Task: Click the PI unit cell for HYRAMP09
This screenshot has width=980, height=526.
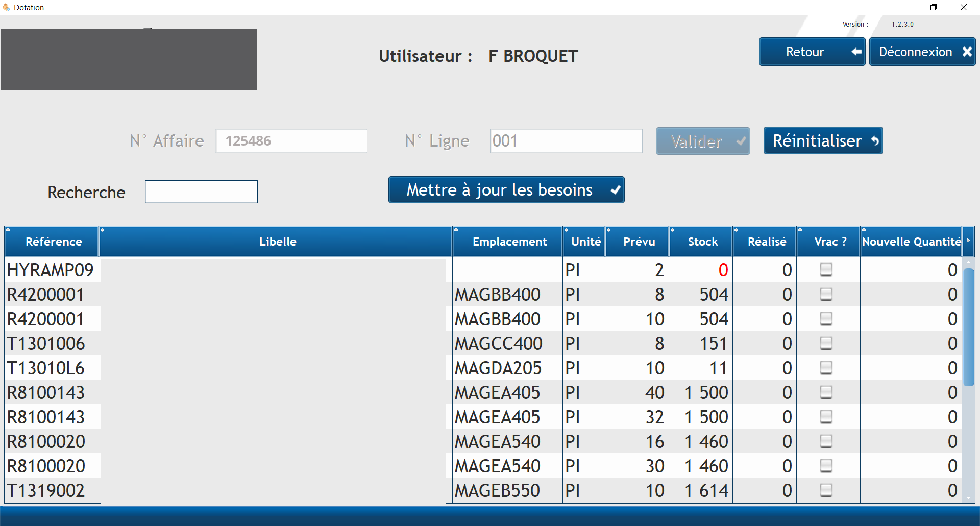Action: pyautogui.click(x=584, y=270)
